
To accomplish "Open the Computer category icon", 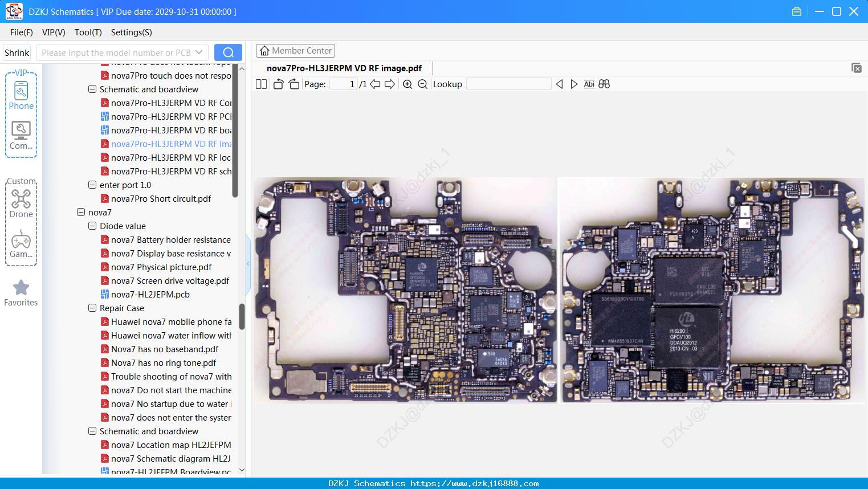I will point(21,136).
